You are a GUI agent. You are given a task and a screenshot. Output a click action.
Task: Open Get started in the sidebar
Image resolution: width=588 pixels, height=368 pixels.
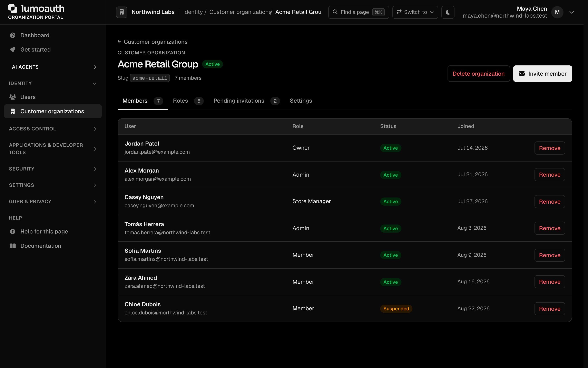pyautogui.click(x=53, y=50)
